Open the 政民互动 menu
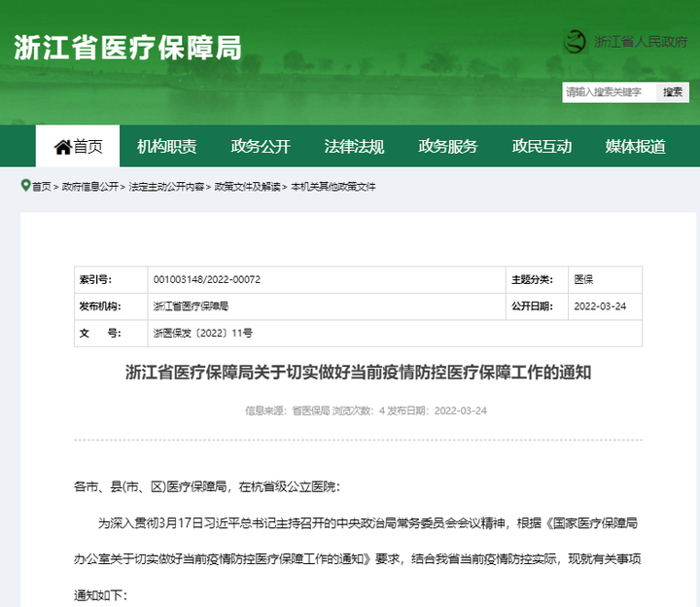 pyautogui.click(x=542, y=147)
